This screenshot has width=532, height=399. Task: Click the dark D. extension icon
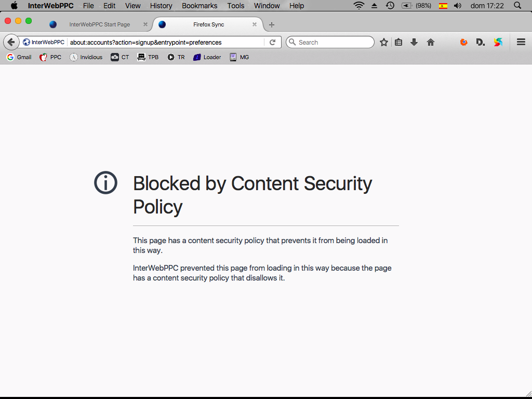point(481,43)
